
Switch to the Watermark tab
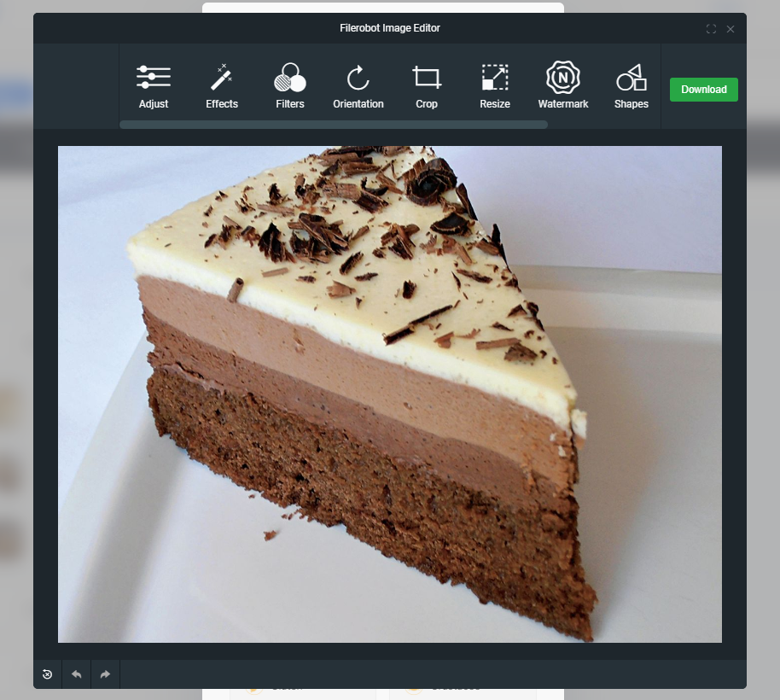[562, 85]
